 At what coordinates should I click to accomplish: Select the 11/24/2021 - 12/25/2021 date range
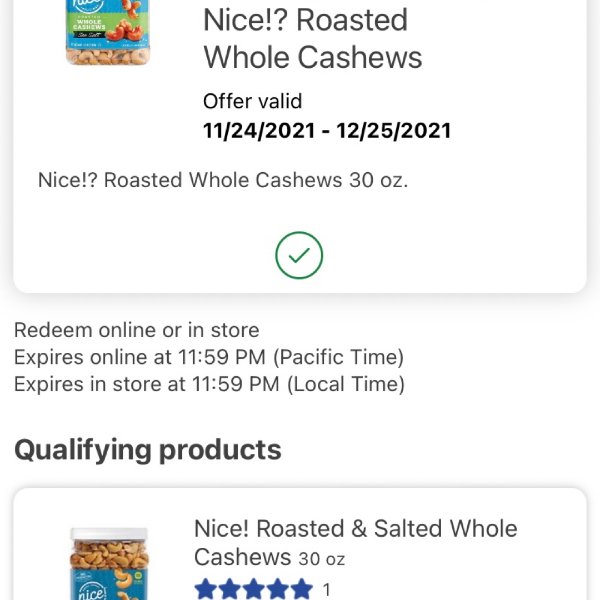coord(327,130)
